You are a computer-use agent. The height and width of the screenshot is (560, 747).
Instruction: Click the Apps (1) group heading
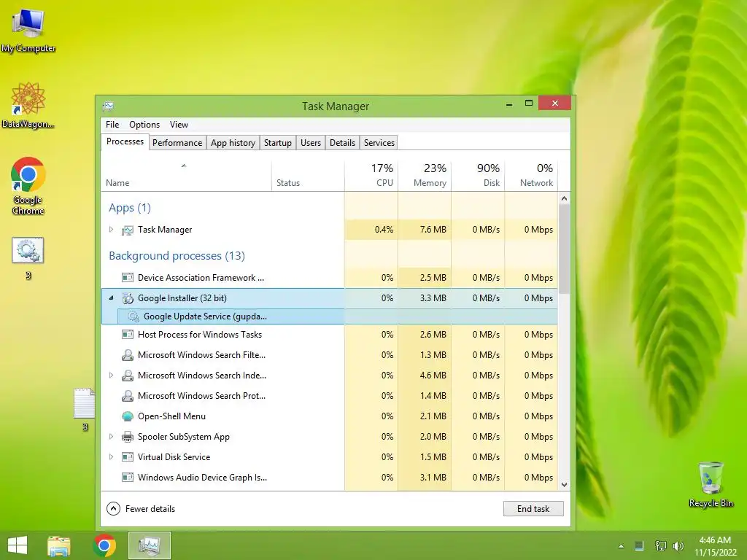click(130, 208)
